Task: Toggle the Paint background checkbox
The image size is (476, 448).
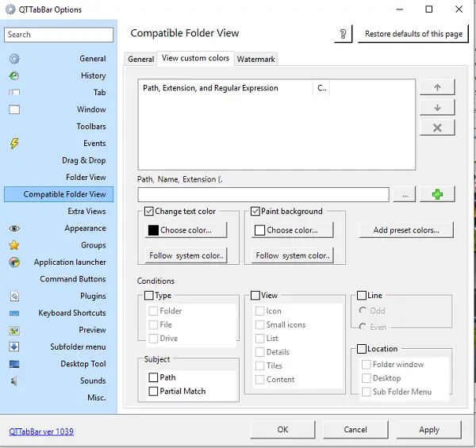Action: coord(255,211)
